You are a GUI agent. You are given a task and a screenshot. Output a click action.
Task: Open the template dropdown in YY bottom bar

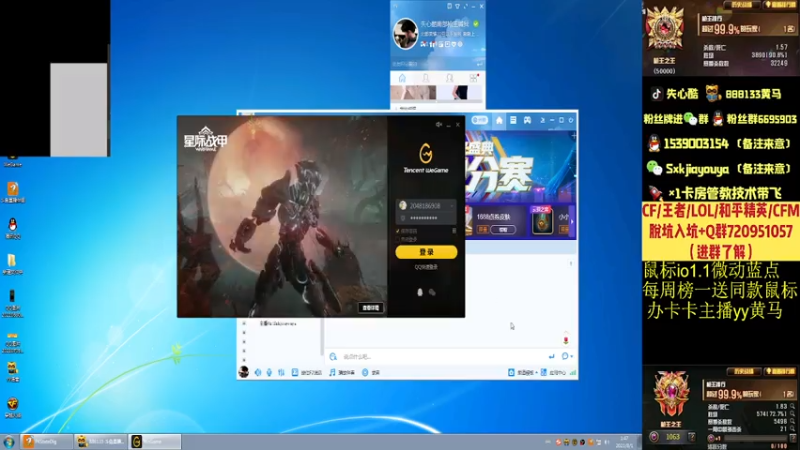click(522, 372)
